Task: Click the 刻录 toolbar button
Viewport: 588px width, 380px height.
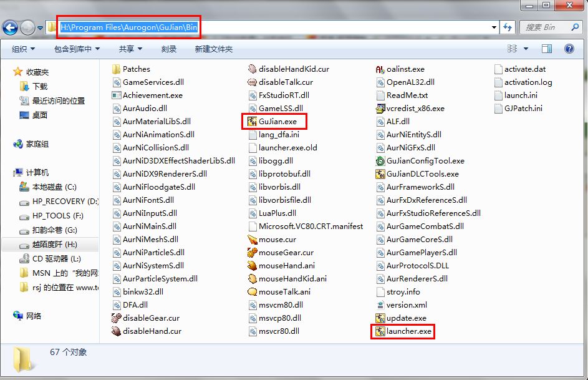Action: click(x=169, y=49)
